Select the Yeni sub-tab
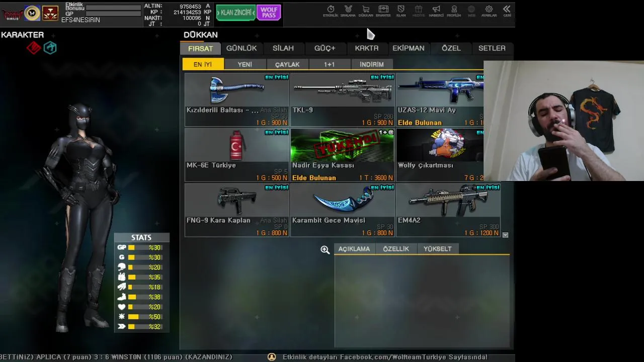This screenshot has width=644, height=362. click(x=245, y=64)
